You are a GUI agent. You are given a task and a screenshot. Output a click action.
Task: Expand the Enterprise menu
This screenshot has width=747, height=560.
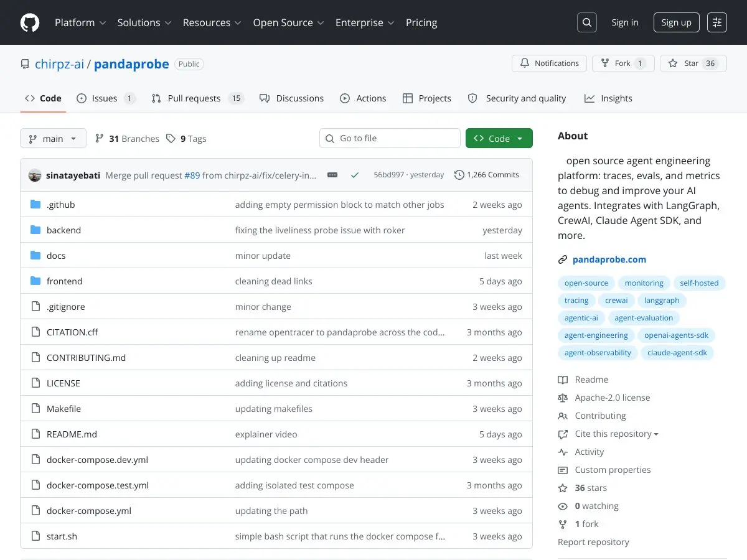click(x=365, y=22)
